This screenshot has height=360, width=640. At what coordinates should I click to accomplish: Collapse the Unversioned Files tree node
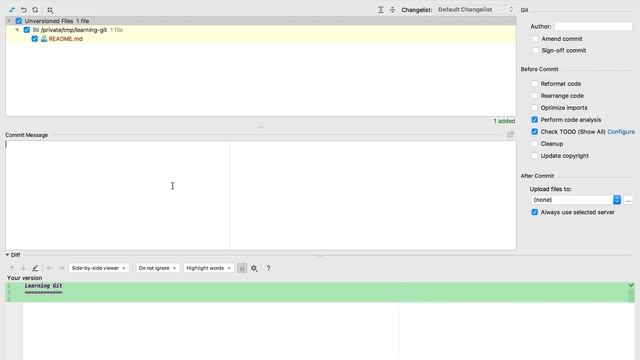9,21
